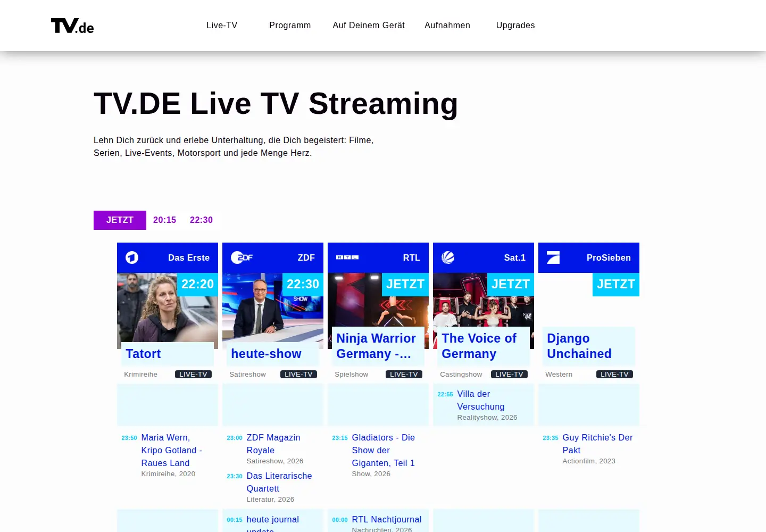Screen dimensions: 766x532
Task: Open the Programm menu item
Action: tap(290, 26)
